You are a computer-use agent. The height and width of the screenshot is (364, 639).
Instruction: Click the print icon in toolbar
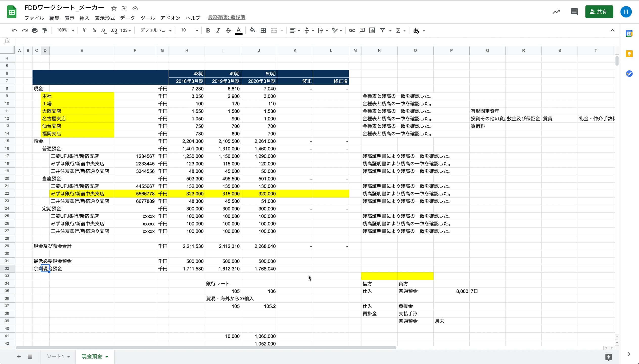35,30
